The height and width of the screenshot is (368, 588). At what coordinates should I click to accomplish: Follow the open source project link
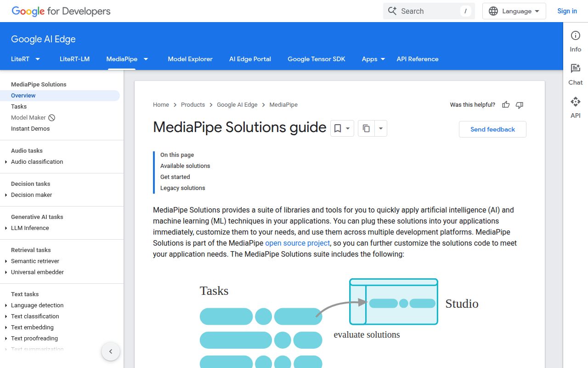[297, 243]
